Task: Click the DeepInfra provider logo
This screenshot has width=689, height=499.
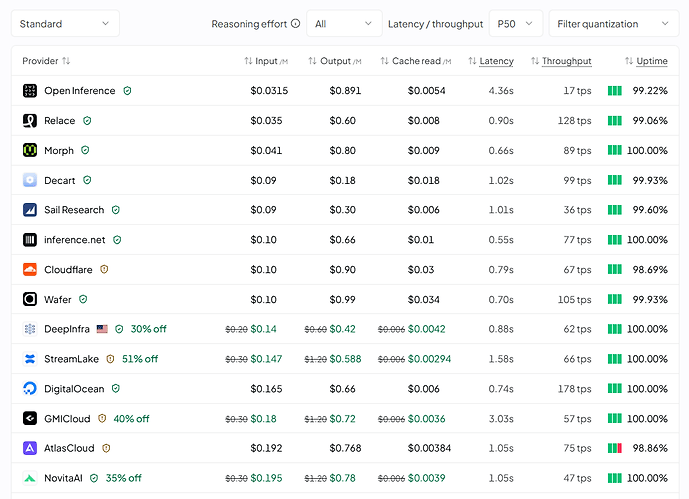Action: tap(30, 329)
